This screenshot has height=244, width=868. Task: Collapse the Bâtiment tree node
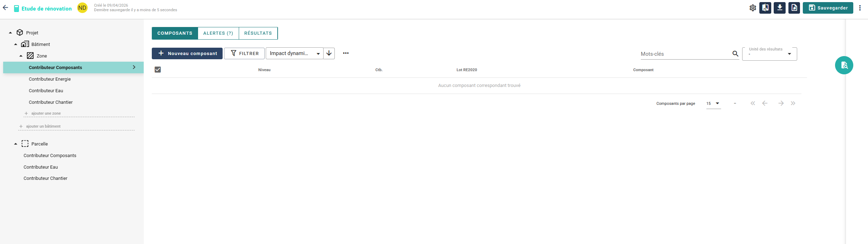[16, 44]
